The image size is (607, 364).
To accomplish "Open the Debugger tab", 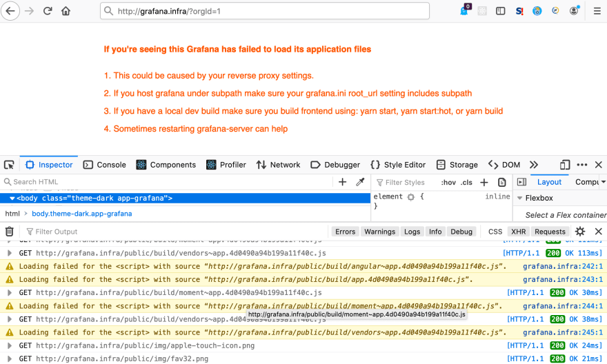I will pyautogui.click(x=335, y=165).
